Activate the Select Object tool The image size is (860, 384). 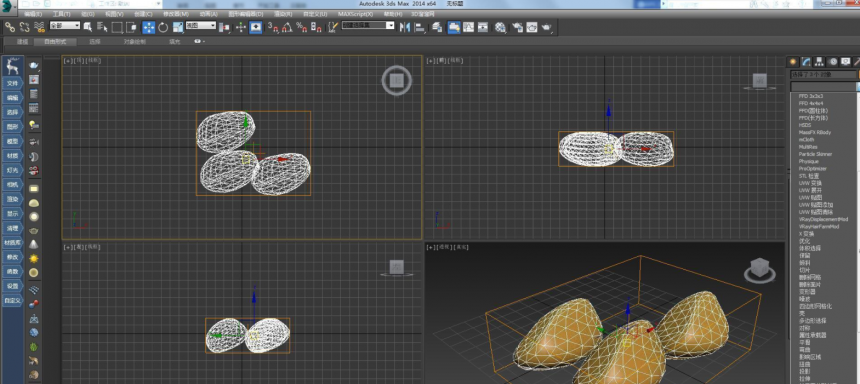[87, 26]
